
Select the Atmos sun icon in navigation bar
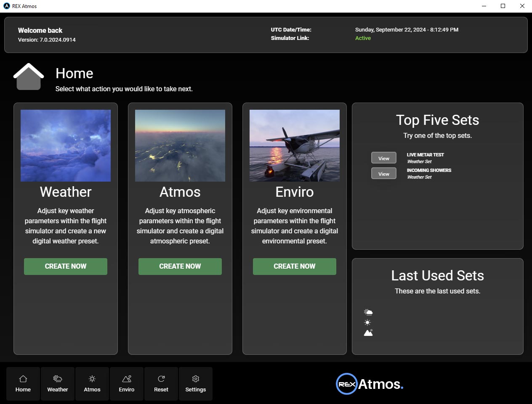click(92, 383)
